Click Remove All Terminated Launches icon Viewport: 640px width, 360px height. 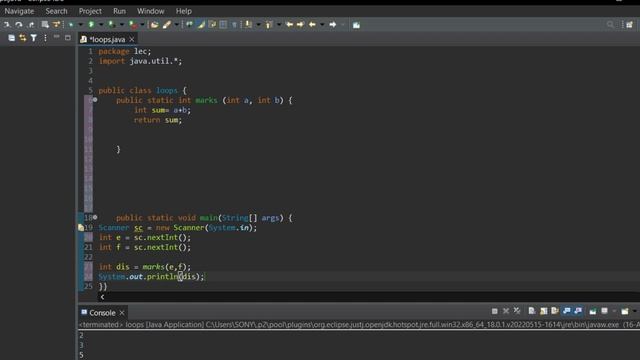click(517, 311)
